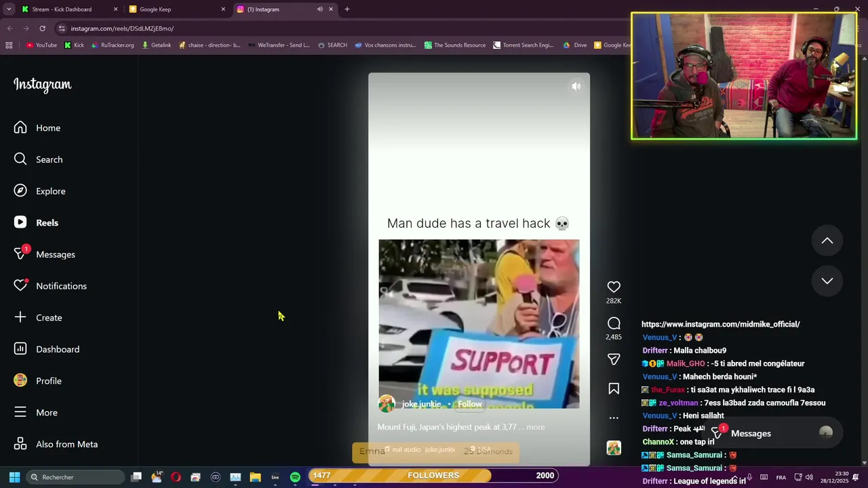This screenshot has height=488, width=868.
Task: Open the Reels section in sidebar
Action: pyautogui.click(x=37, y=222)
